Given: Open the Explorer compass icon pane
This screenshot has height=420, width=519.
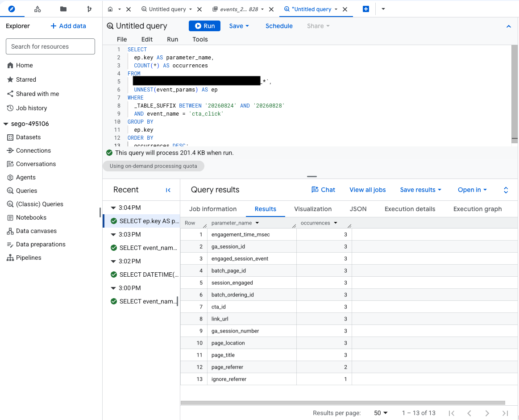Looking at the screenshot, I should tap(12, 9).
